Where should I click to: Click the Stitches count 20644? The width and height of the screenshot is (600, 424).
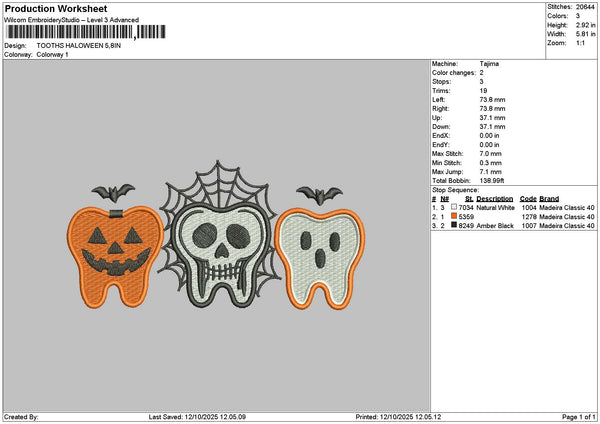click(585, 7)
